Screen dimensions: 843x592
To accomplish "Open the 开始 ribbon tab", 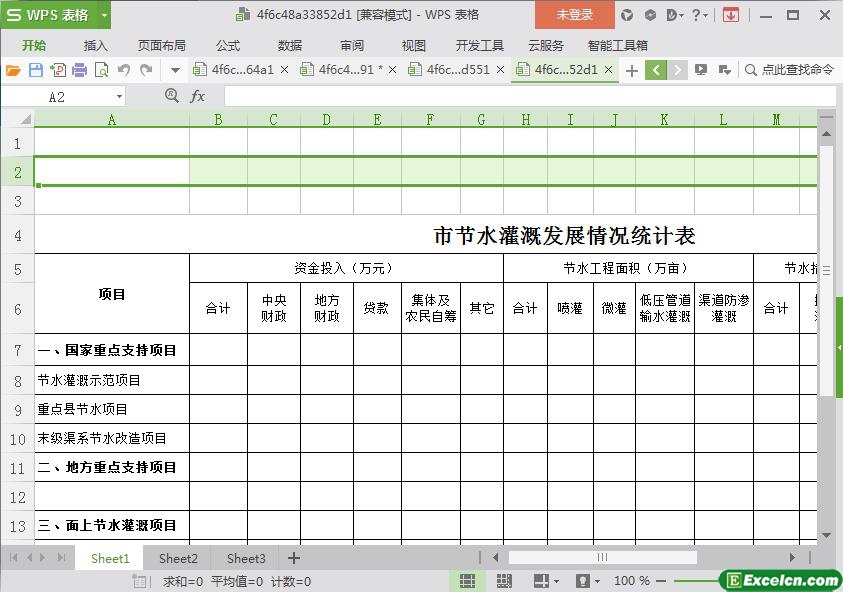I will click(34, 45).
